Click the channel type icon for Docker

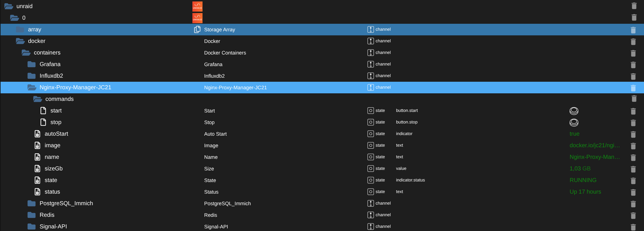tap(370, 41)
